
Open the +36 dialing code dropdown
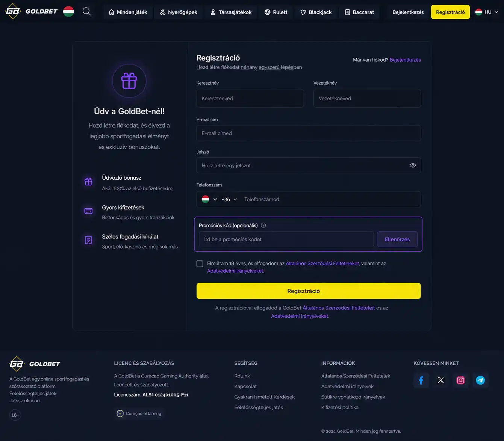(229, 199)
